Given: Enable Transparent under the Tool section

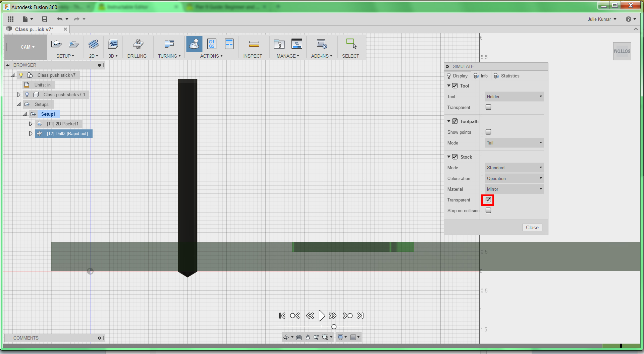Looking at the screenshot, I should (488, 107).
